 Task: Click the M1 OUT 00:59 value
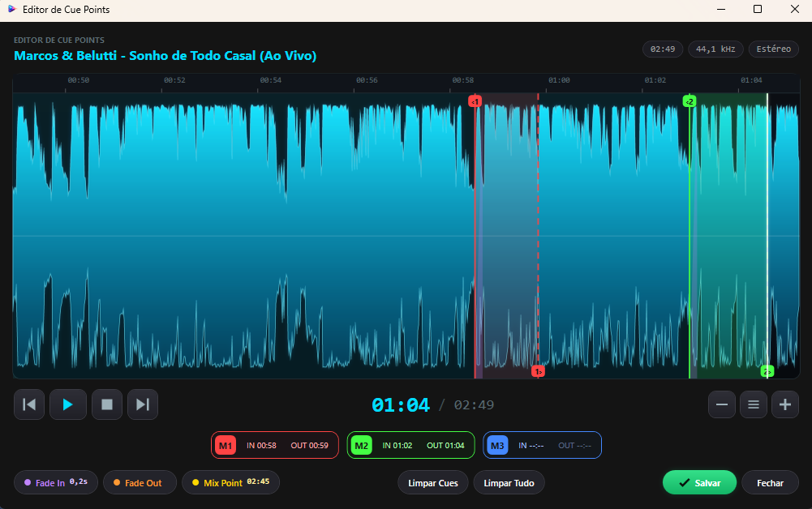[309, 446]
